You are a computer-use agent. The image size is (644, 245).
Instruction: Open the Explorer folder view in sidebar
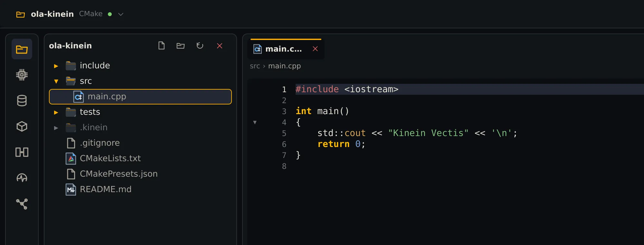22,49
